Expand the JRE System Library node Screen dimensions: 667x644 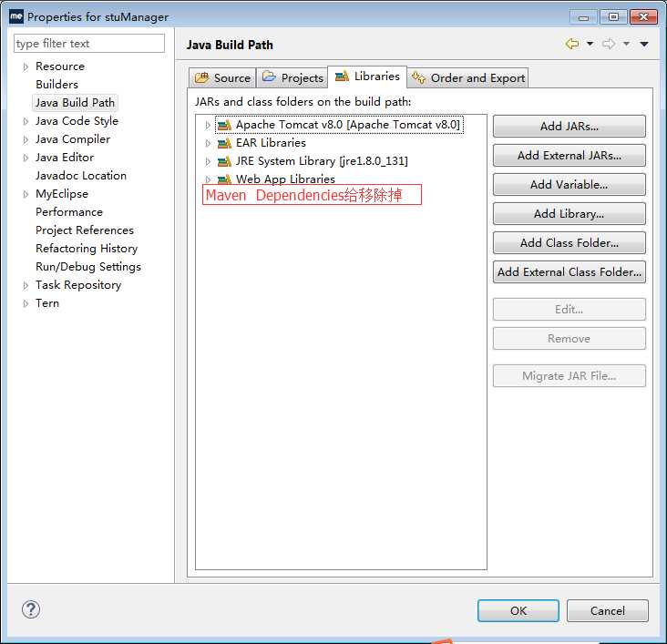coord(208,161)
